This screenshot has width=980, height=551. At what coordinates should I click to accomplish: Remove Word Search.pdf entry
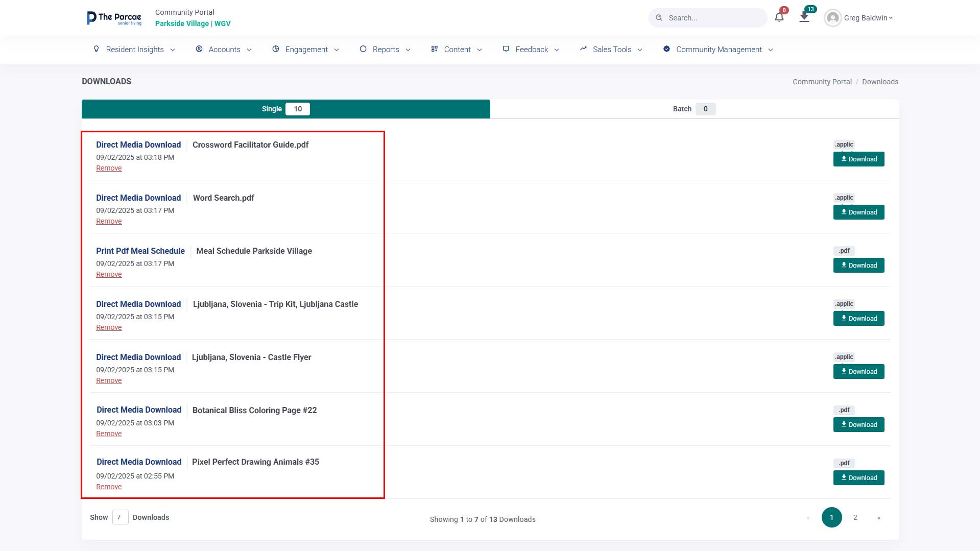[x=109, y=221]
